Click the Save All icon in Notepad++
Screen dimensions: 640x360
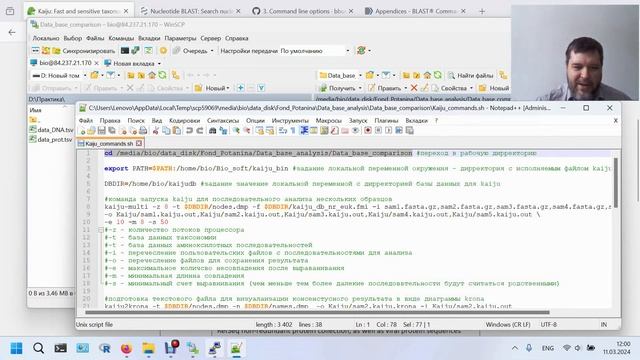111,131
